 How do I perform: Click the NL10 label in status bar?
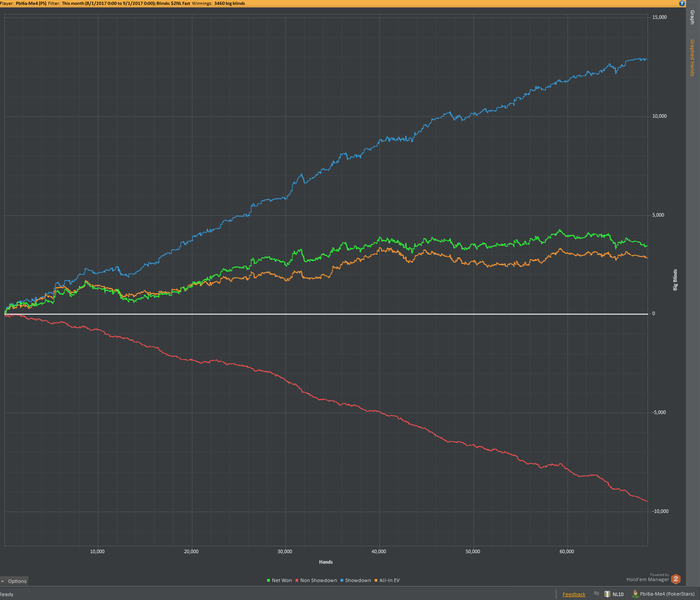[x=618, y=594]
